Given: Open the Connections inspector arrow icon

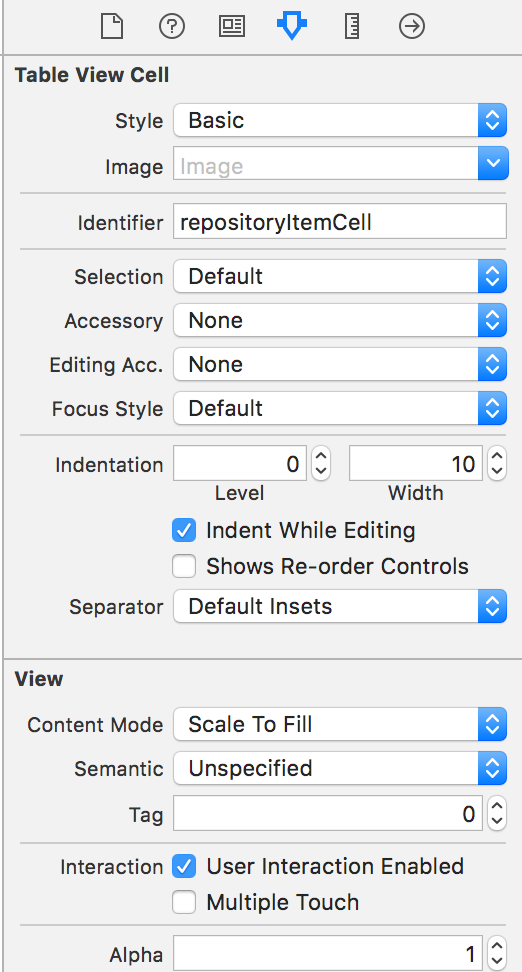Looking at the screenshot, I should (412, 27).
